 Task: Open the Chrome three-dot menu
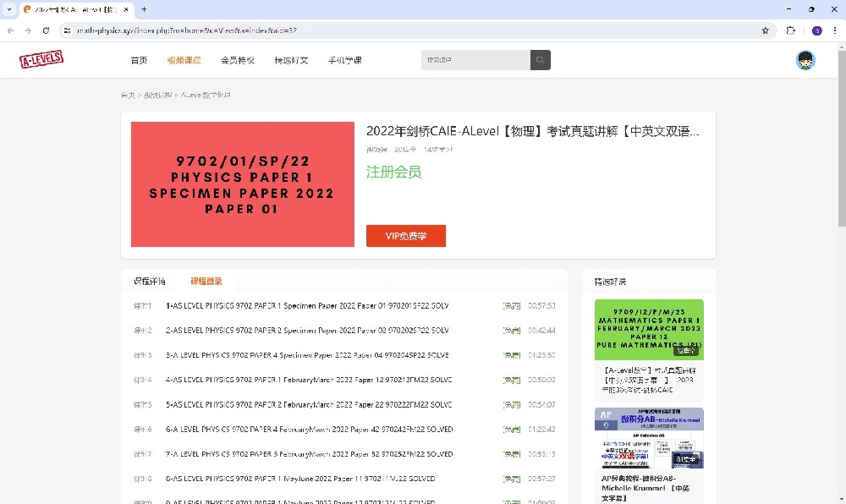(834, 30)
